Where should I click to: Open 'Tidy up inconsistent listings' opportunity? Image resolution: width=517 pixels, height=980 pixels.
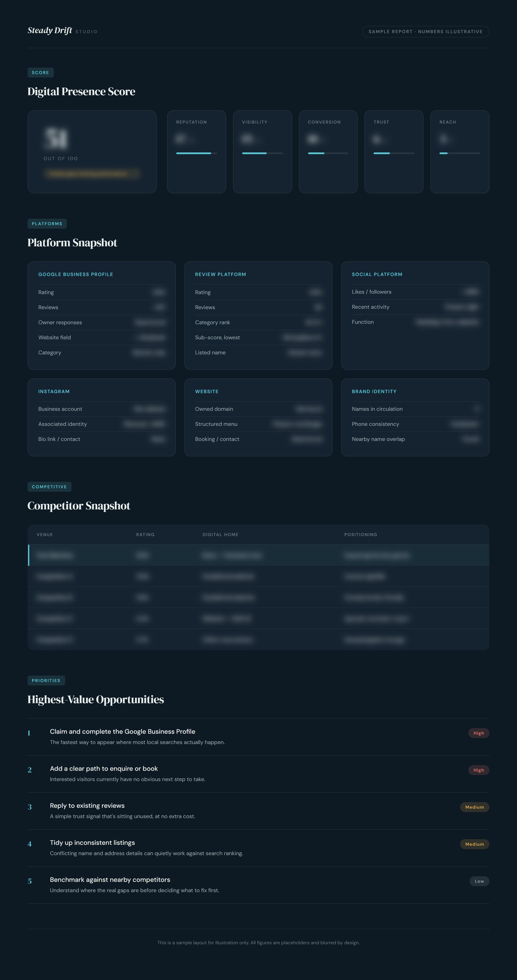click(92, 843)
